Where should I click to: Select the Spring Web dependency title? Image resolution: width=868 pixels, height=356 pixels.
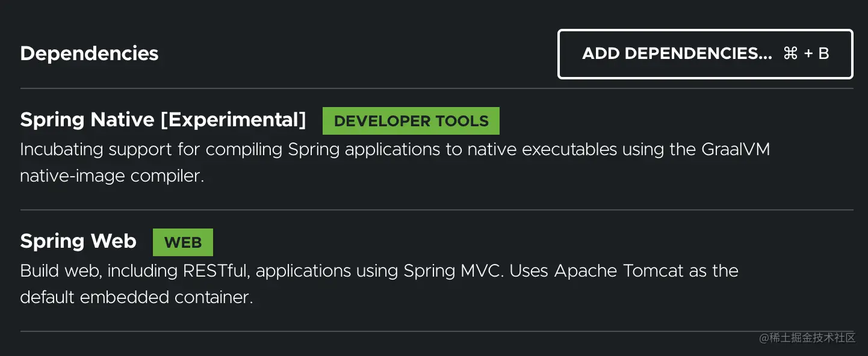click(x=78, y=241)
